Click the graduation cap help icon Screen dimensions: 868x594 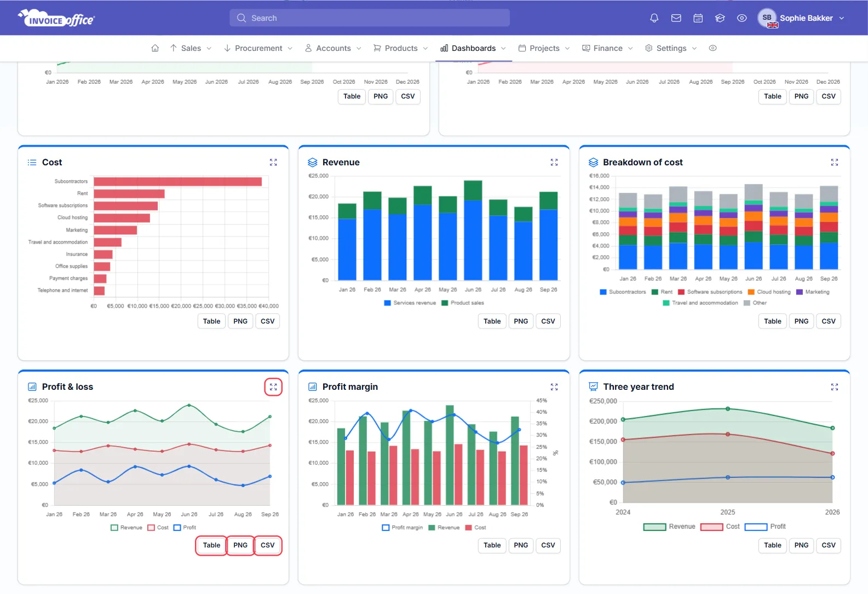tap(720, 18)
